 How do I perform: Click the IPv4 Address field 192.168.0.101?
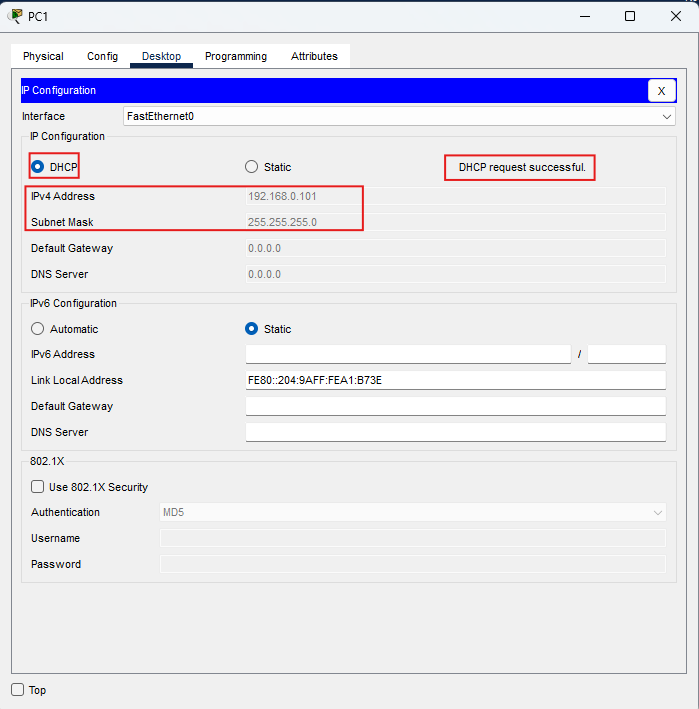(456, 196)
